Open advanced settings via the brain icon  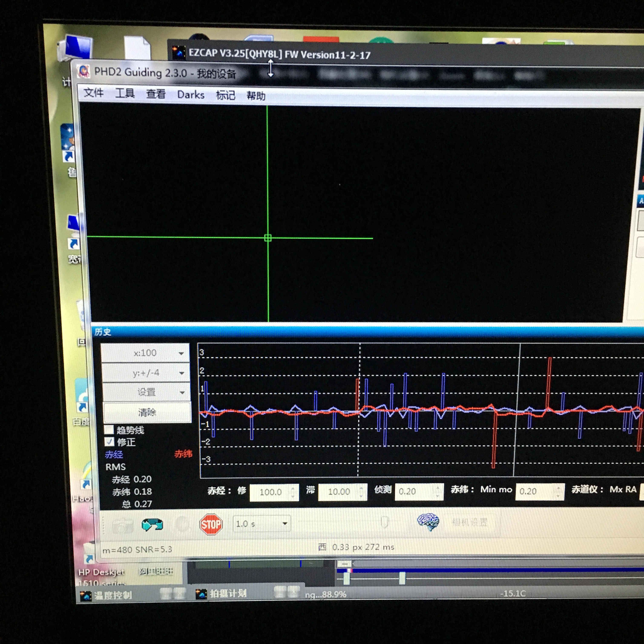(428, 522)
